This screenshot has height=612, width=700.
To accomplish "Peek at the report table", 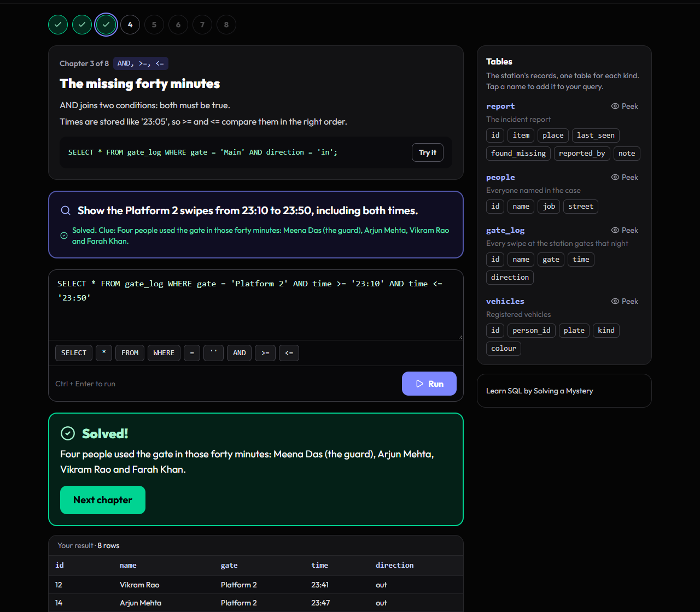I will 625,106.
